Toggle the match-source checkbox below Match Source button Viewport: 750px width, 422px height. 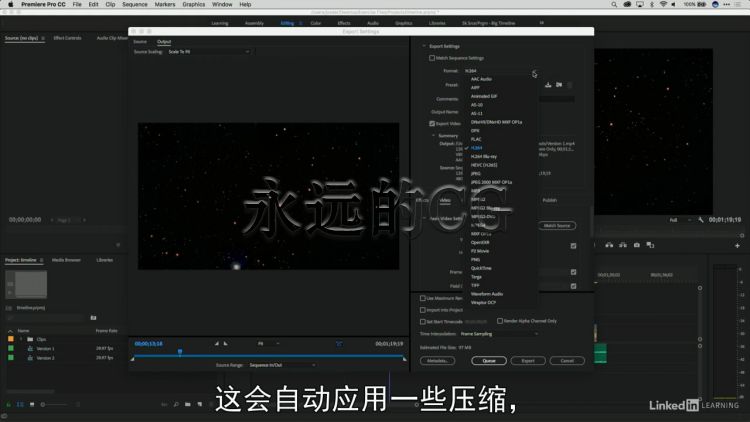(x=573, y=246)
